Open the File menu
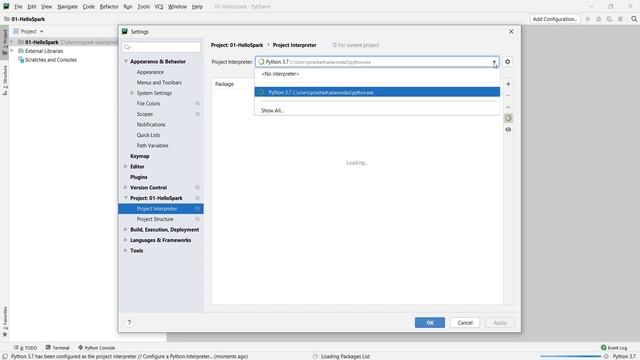 [18, 7]
